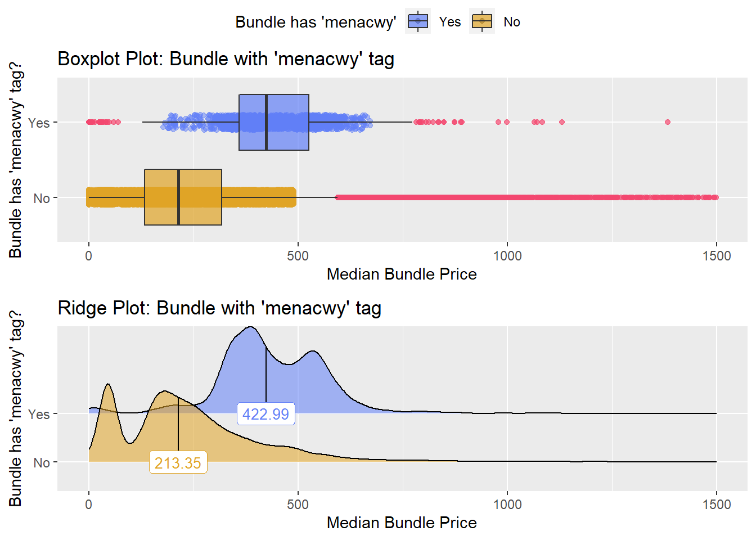Click the 'Yes' legend label text
The image size is (756, 540).
point(450,22)
